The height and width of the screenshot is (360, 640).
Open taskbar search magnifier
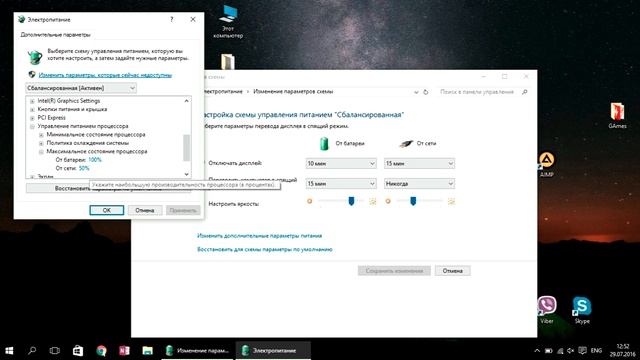(x=32, y=351)
